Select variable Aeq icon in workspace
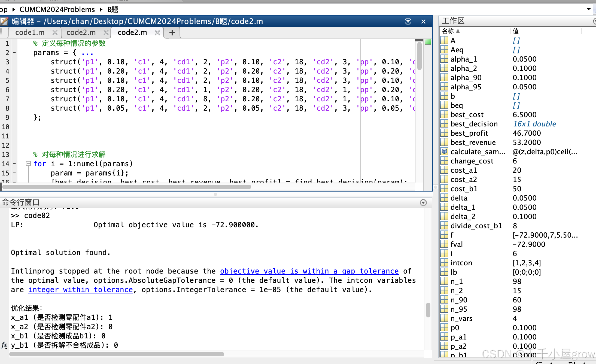The height and width of the screenshot is (364, 596). pos(444,50)
